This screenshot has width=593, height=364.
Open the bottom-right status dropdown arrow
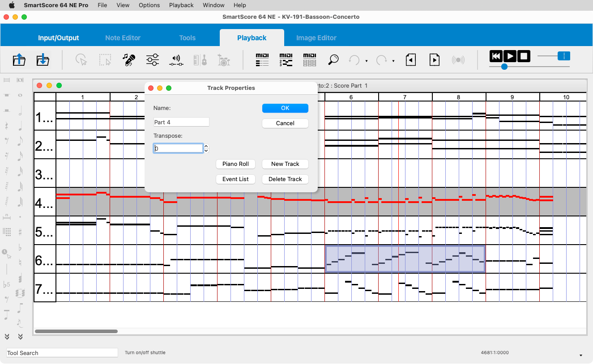tap(581, 356)
